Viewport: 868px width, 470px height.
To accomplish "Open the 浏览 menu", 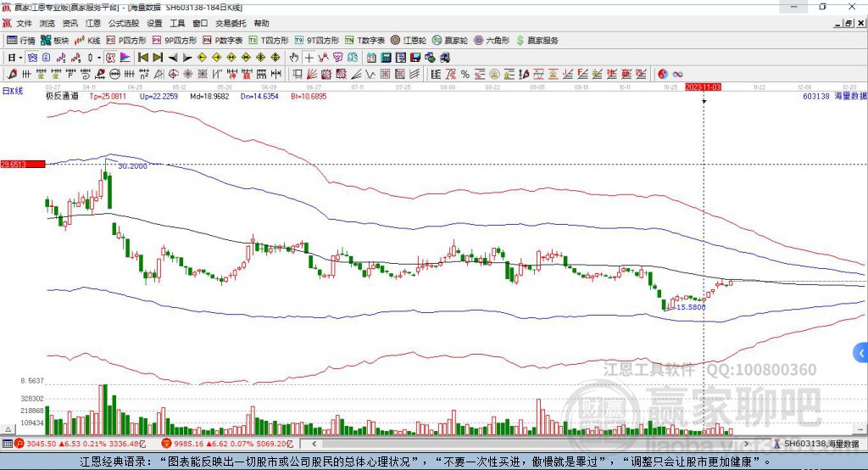I will coord(47,23).
